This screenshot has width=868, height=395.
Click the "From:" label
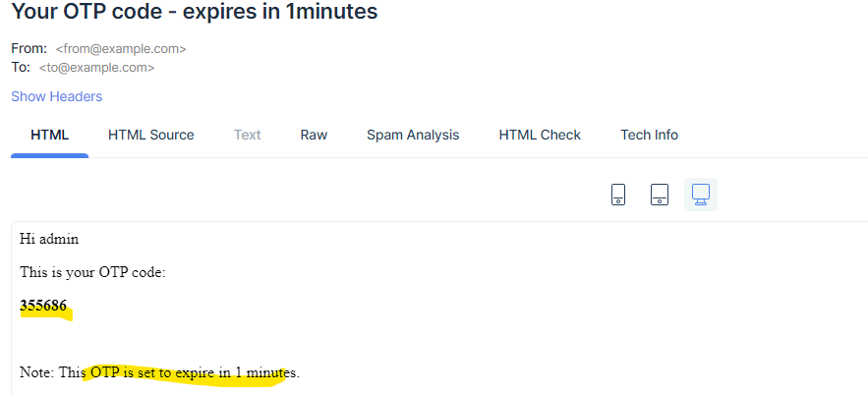click(x=29, y=48)
